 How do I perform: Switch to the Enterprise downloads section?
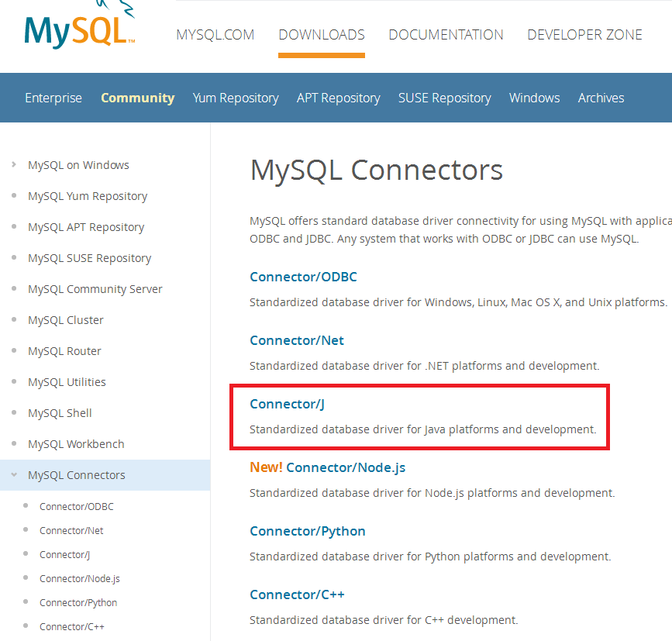pyautogui.click(x=53, y=98)
